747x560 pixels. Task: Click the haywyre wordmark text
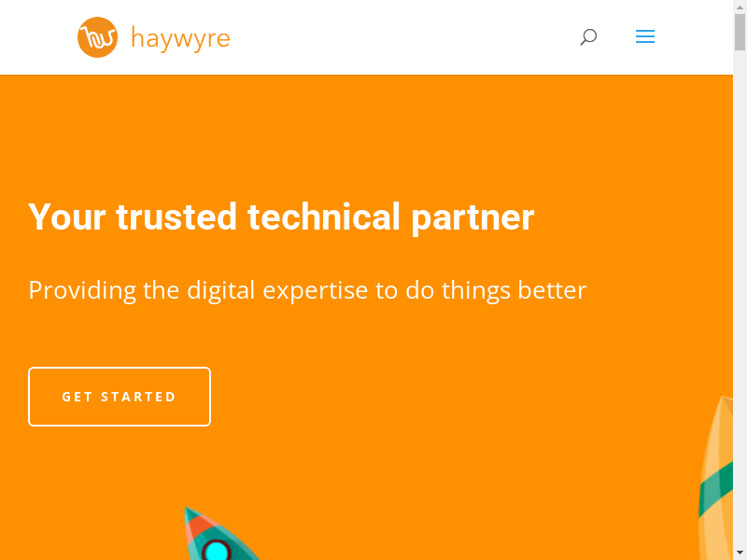(180, 38)
